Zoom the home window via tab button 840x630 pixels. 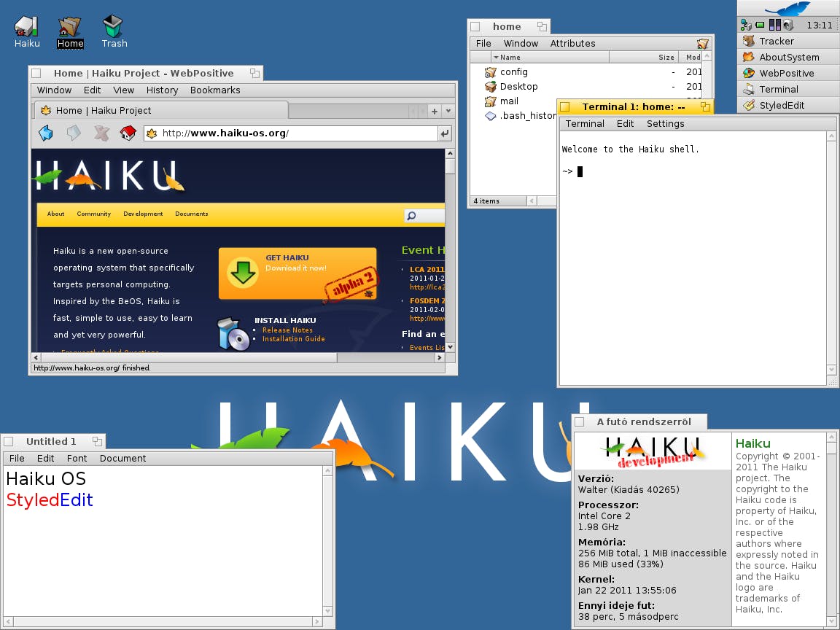coord(542,26)
